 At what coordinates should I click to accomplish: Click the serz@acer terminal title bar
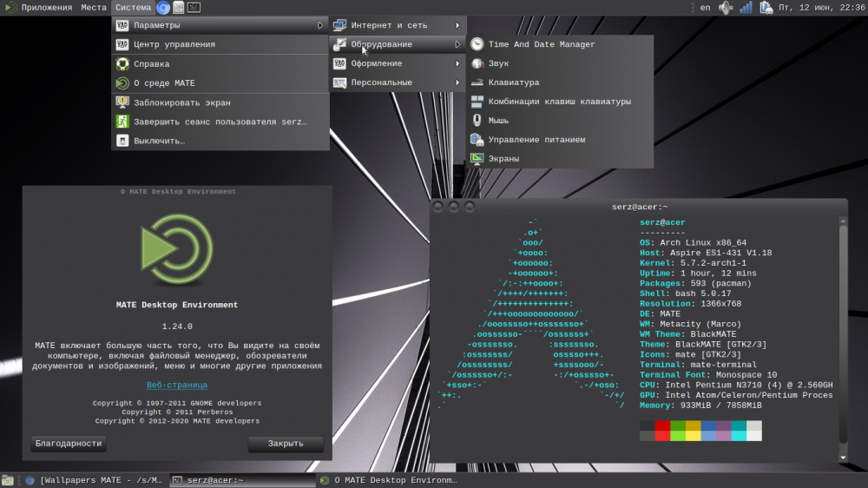639,207
